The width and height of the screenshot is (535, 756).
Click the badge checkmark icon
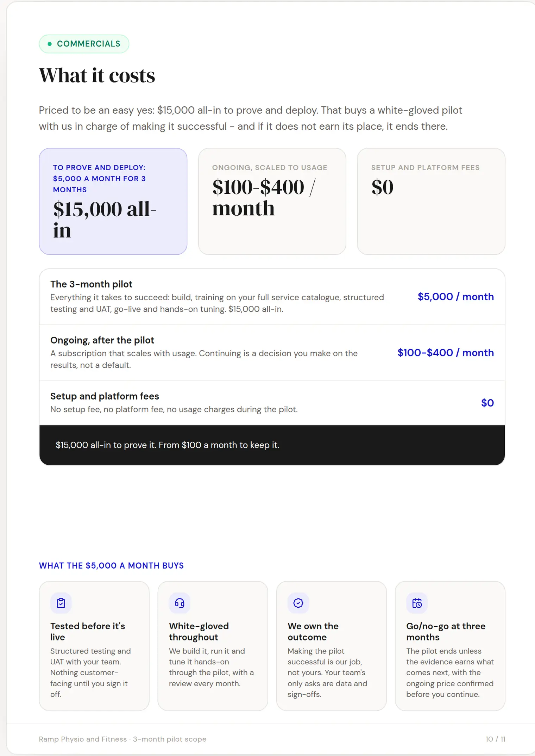(298, 603)
